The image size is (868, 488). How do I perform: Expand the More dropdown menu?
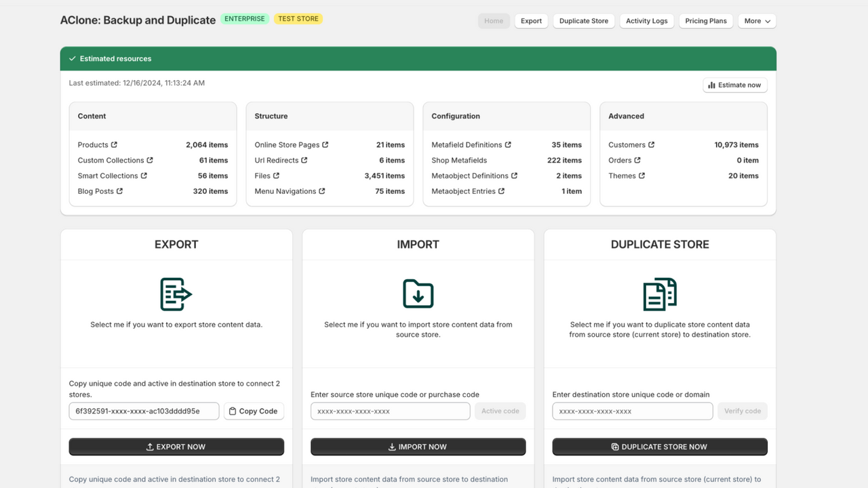tap(757, 21)
